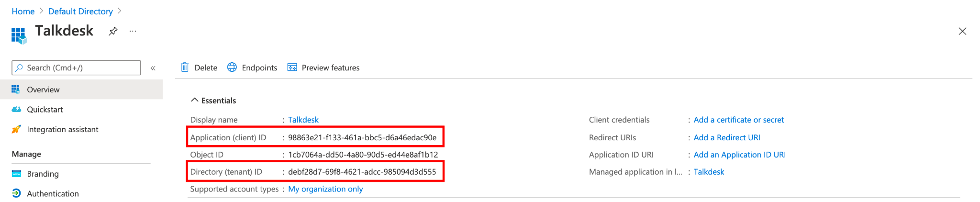The height and width of the screenshot is (202, 980).
Task: Click the Talkdesk app grid icon
Action: [19, 35]
